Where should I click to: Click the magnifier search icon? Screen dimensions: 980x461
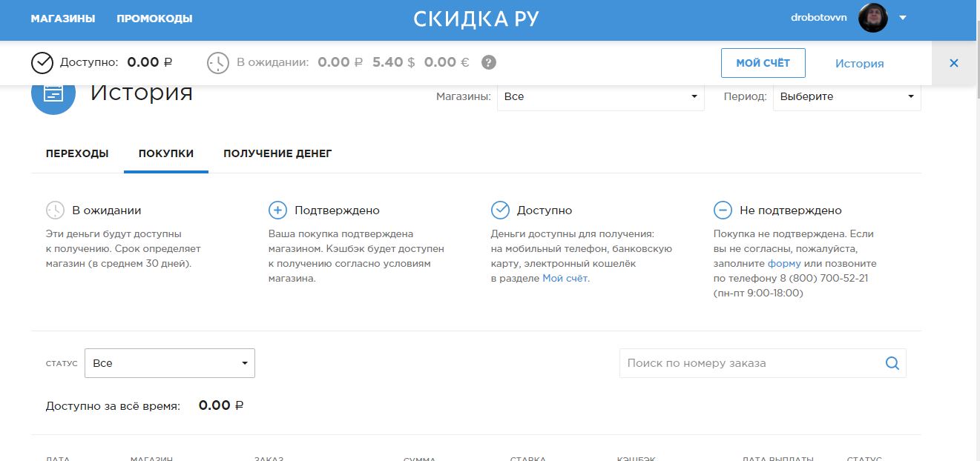[892, 363]
